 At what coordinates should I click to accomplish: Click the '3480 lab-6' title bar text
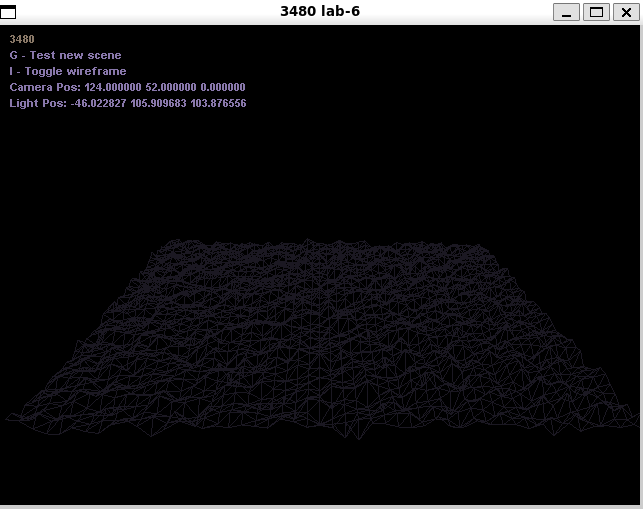[x=320, y=12]
